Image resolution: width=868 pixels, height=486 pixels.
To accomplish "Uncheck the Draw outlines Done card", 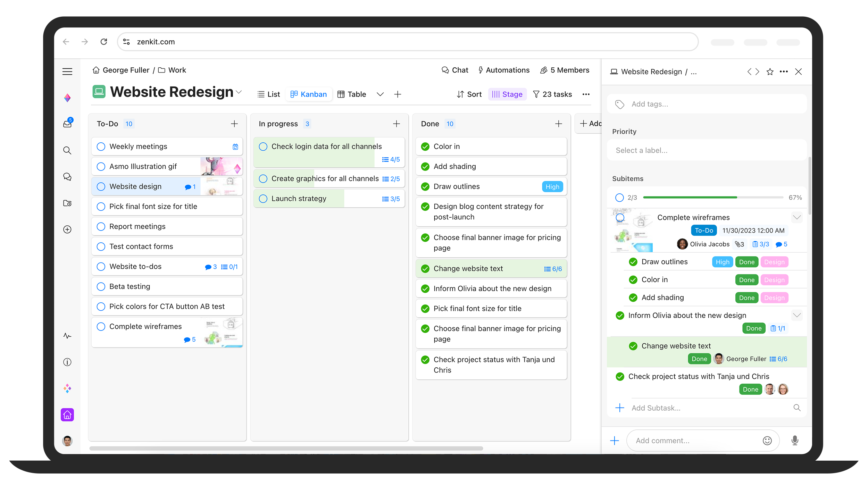I will 425,187.
